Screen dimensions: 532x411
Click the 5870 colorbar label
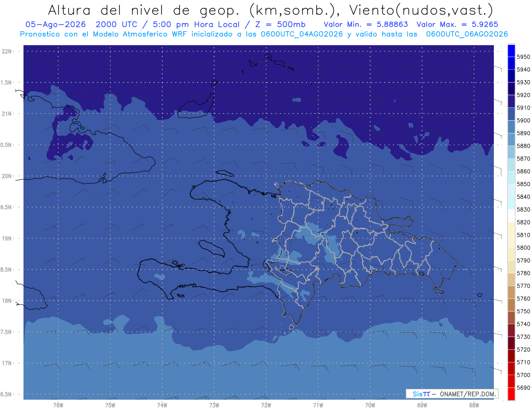(523, 158)
